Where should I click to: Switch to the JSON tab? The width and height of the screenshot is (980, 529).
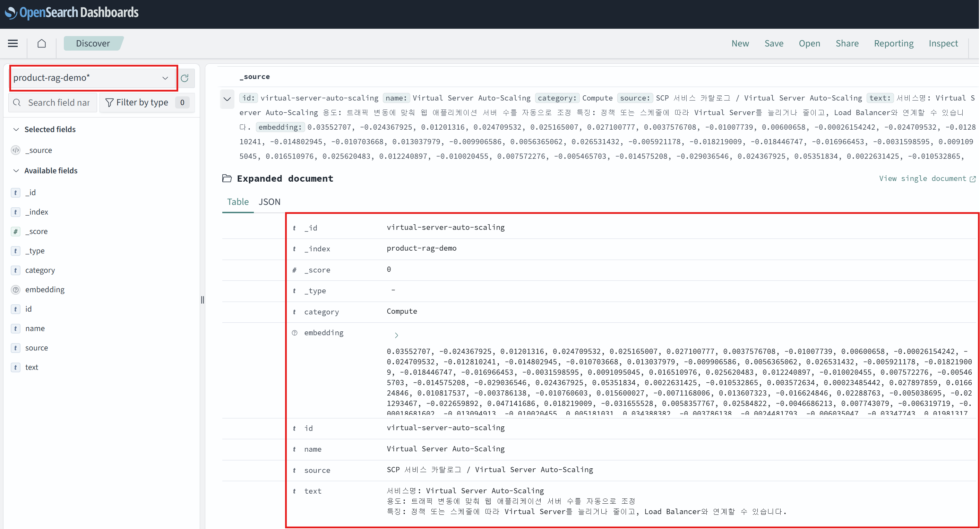(x=269, y=202)
